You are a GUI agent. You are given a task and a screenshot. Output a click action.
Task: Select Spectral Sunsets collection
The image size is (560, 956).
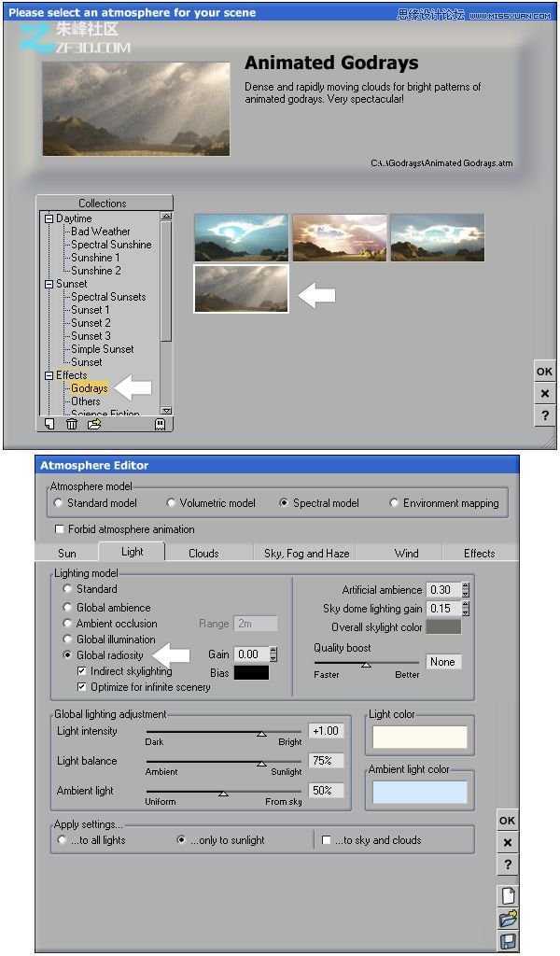[108, 297]
